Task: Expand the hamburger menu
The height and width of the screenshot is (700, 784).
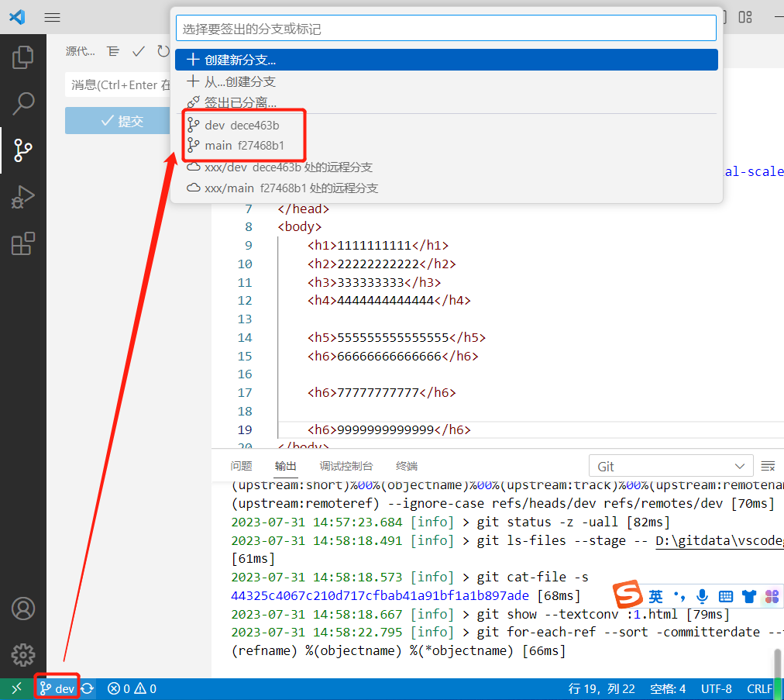Action: click(x=52, y=17)
